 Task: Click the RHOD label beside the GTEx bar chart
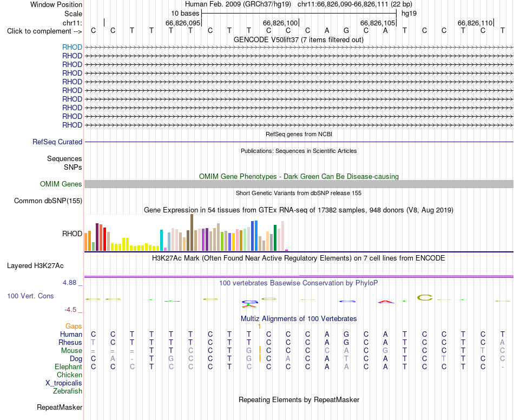tap(72, 234)
